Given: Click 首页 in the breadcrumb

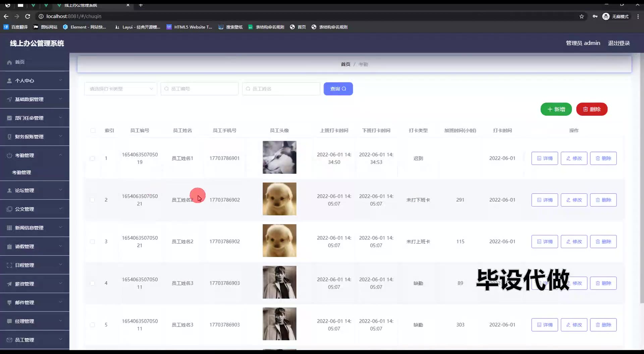Looking at the screenshot, I should pos(345,64).
